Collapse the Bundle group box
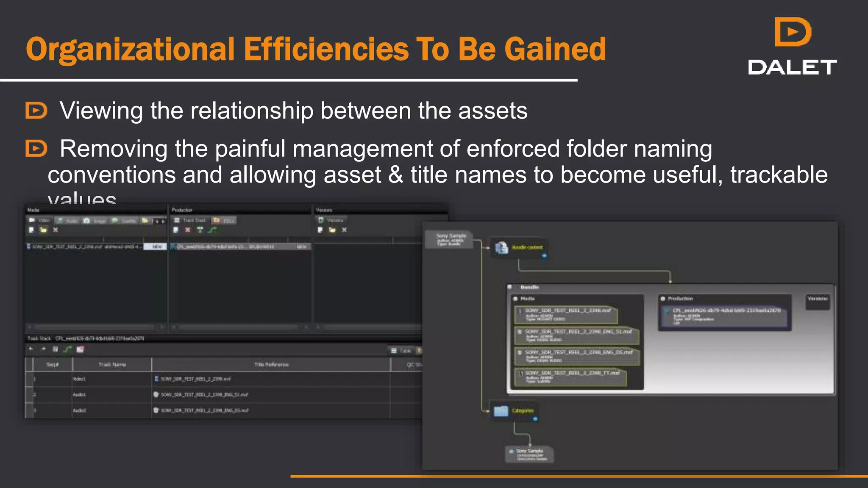Viewport: 868px width, 488px height. tap(510, 287)
